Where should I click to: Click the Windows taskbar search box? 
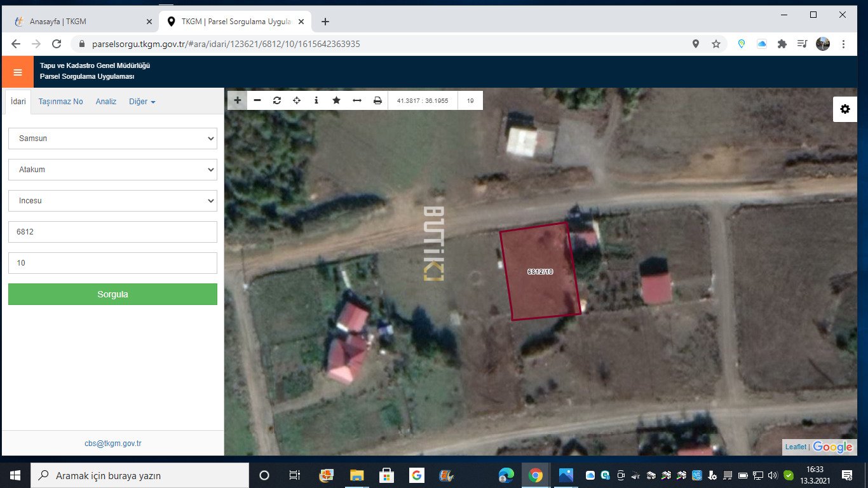(x=140, y=475)
